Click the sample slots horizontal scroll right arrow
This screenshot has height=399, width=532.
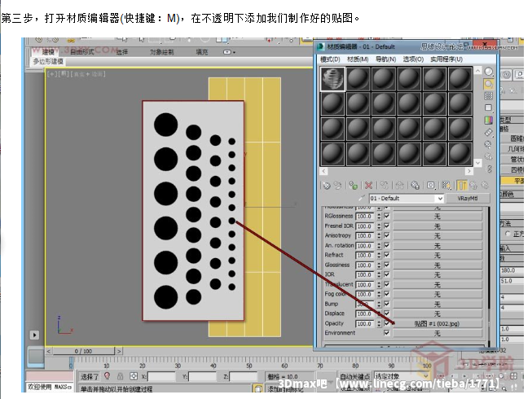[x=469, y=171]
